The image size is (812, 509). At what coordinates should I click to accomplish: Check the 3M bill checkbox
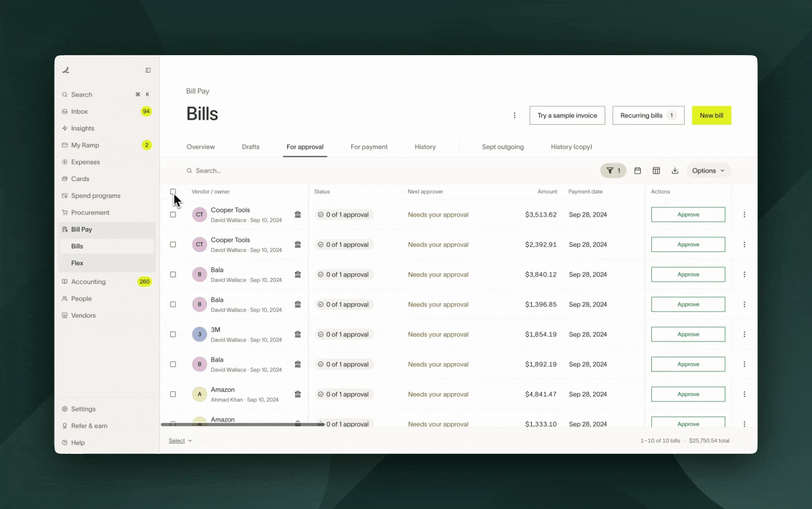[173, 334]
